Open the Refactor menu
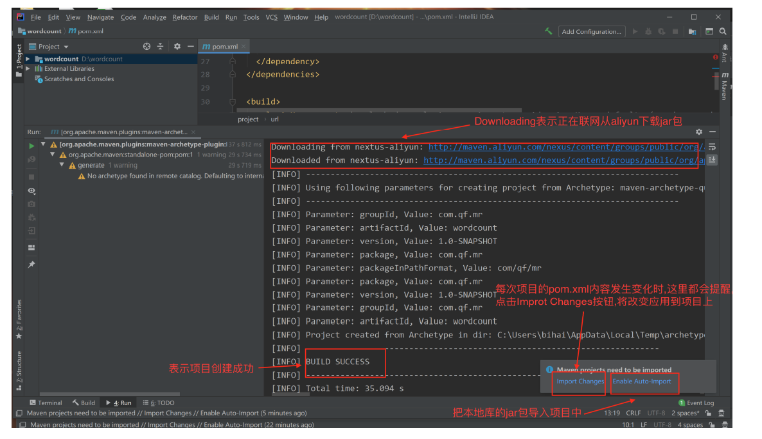 point(185,17)
